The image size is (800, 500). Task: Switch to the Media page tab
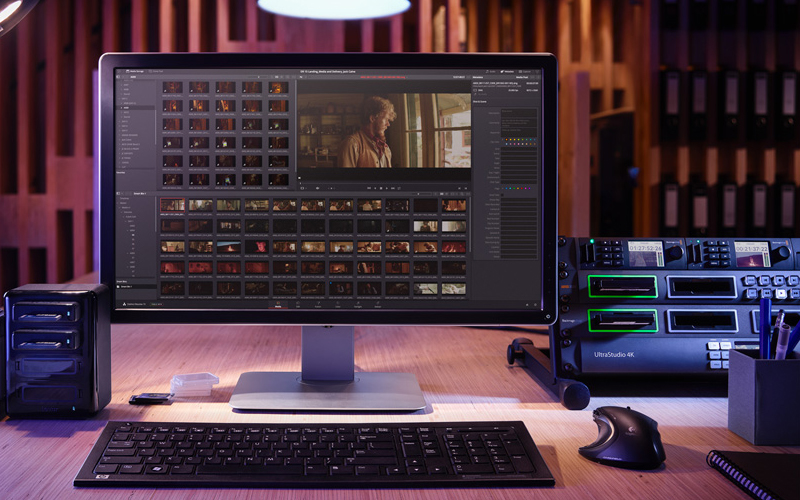point(278,304)
